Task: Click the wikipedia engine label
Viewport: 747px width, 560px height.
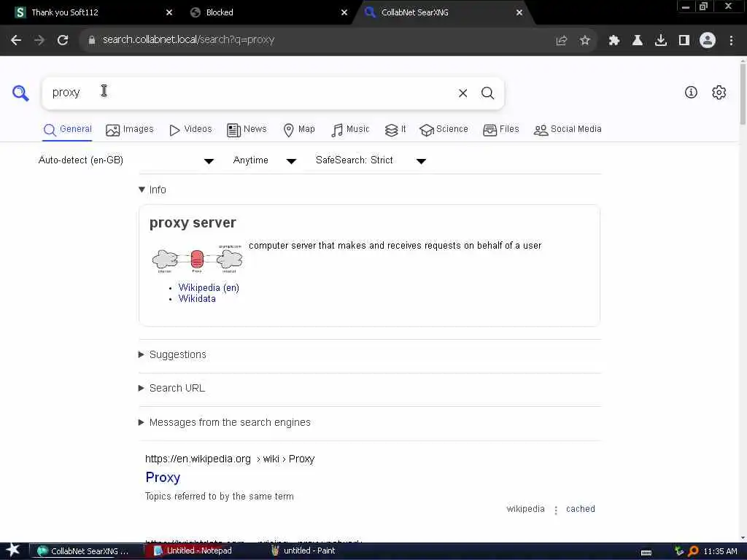Action: 525,508
